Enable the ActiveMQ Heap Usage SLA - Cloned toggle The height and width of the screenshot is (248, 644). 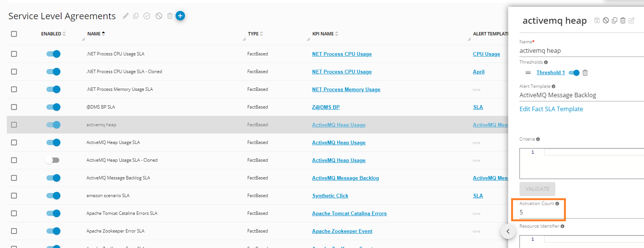click(53, 160)
